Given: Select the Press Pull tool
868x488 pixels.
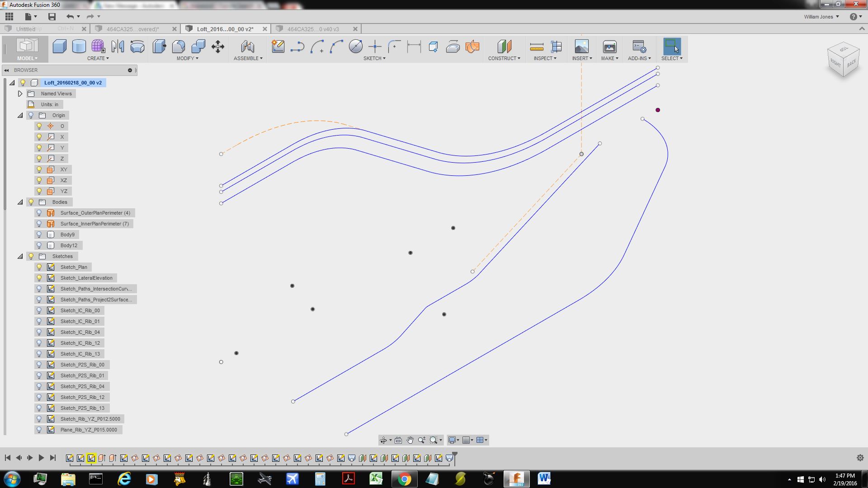Looking at the screenshot, I should (159, 47).
